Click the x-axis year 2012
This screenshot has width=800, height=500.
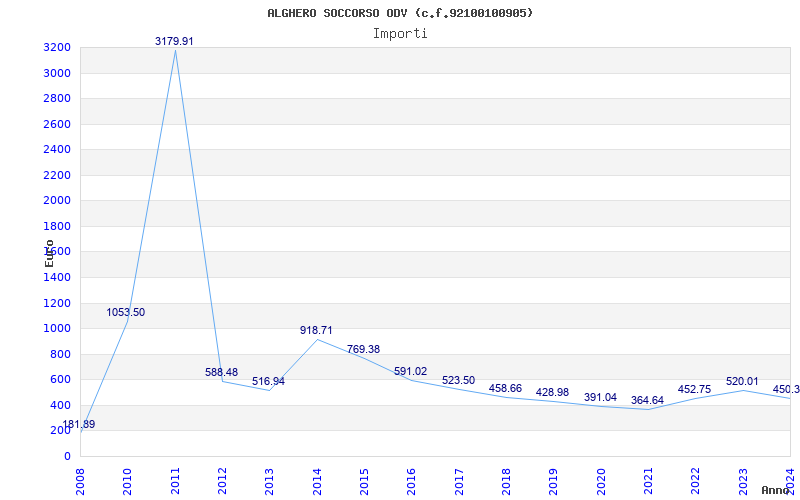pyautogui.click(x=222, y=482)
